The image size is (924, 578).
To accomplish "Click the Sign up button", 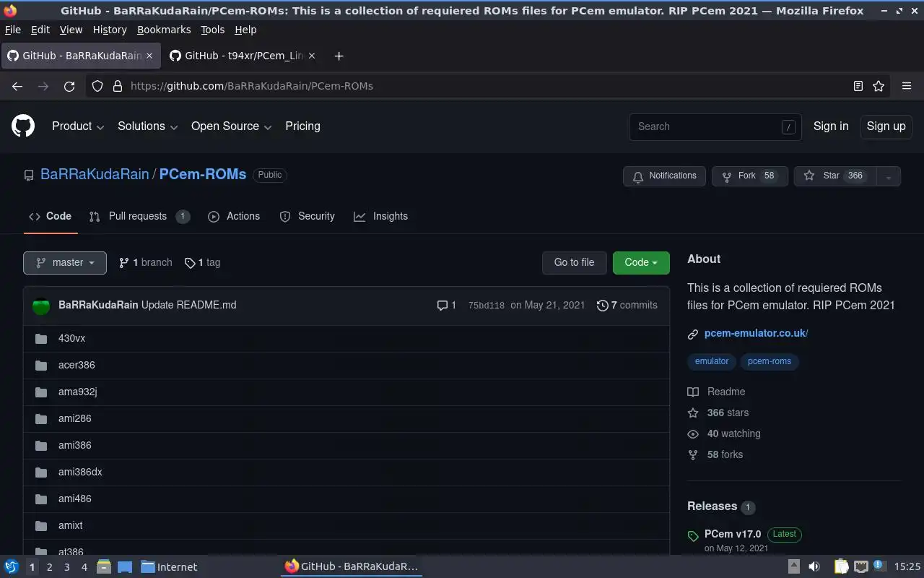I will (886, 126).
